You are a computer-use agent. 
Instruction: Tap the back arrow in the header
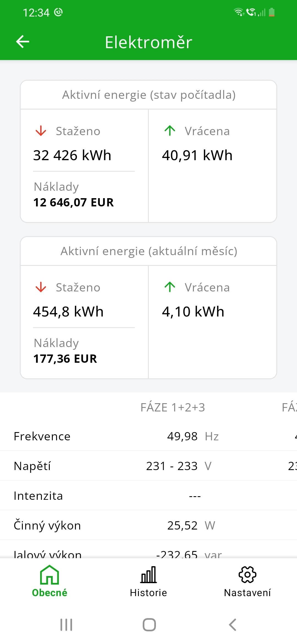[23, 42]
